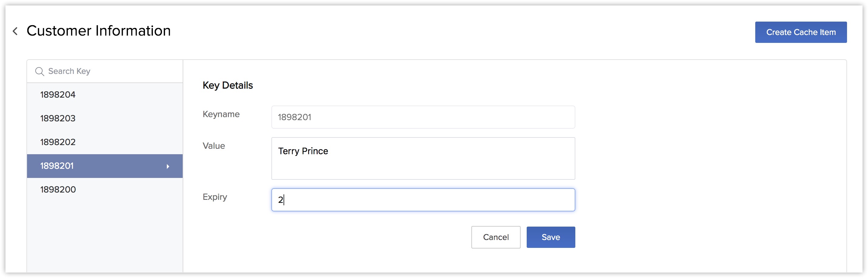Screen dimensions: 868x278
Task: Click the Value label
Action: (x=214, y=146)
